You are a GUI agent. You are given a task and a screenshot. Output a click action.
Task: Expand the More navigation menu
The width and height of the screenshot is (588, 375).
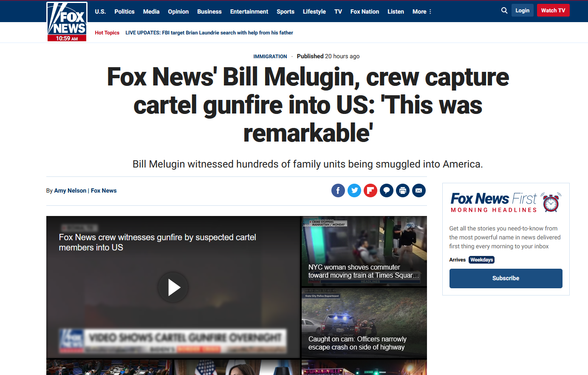click(422, 11)
